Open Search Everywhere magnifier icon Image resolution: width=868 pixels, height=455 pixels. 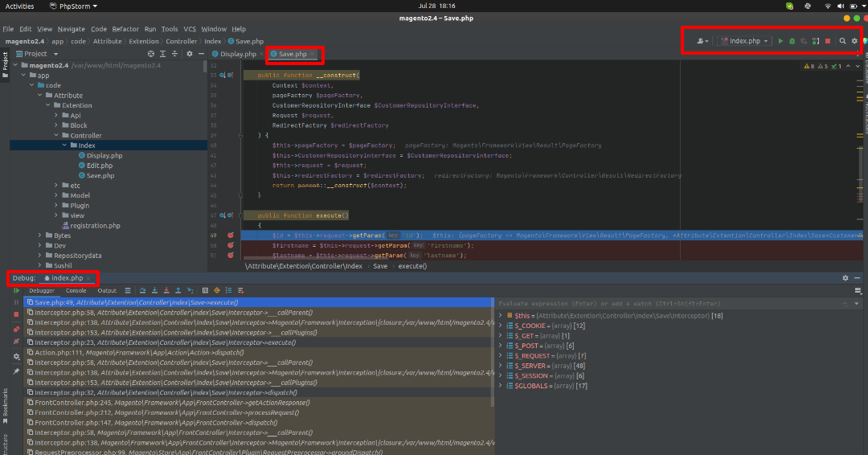tap(842, 41)
